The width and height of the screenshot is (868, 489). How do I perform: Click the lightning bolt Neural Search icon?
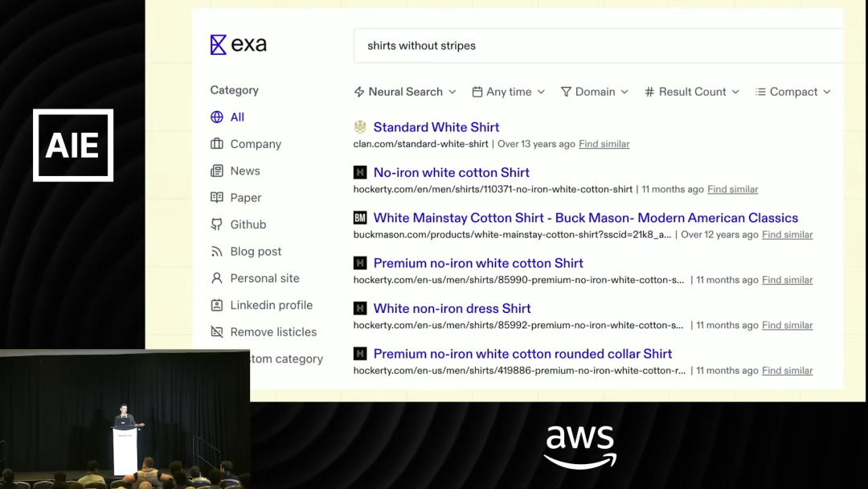pos(359,92)
